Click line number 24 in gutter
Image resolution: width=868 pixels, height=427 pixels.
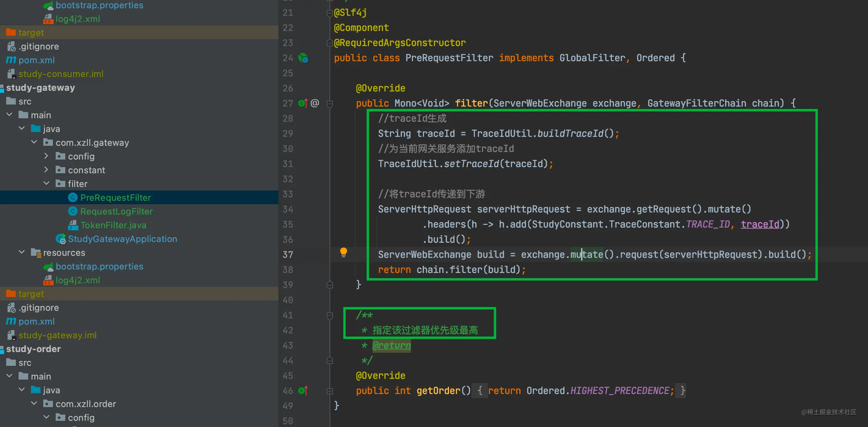point(288,58)
